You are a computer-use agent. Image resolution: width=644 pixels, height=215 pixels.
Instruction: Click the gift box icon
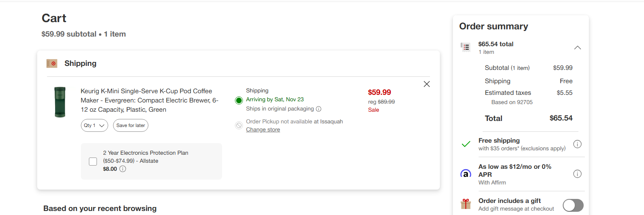pos(466,204)
